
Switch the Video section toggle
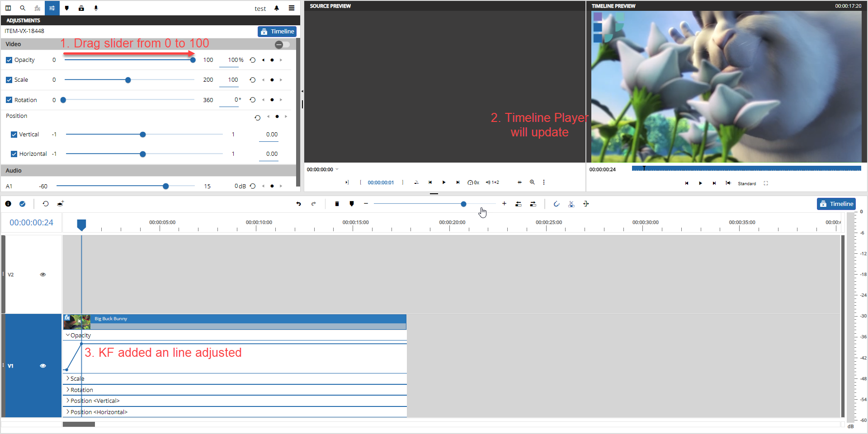(x=282, y=44)
